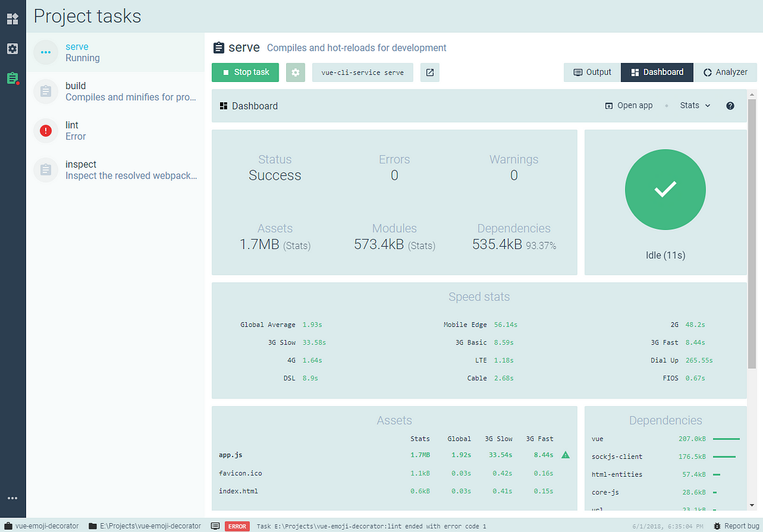763x532 pixels.
Task: Click the Stop task button
Action: (245, 72)
